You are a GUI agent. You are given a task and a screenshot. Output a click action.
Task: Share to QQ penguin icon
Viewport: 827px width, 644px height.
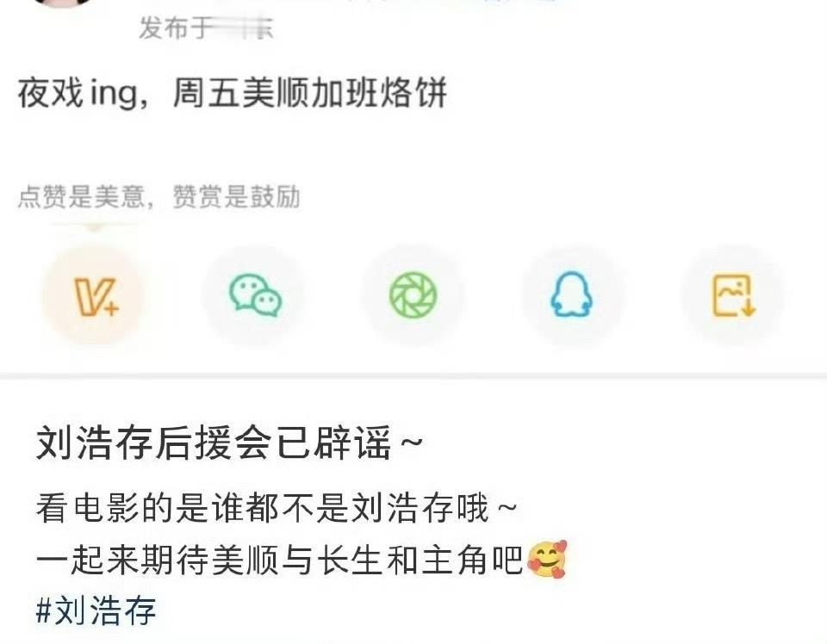coord(572,295)
